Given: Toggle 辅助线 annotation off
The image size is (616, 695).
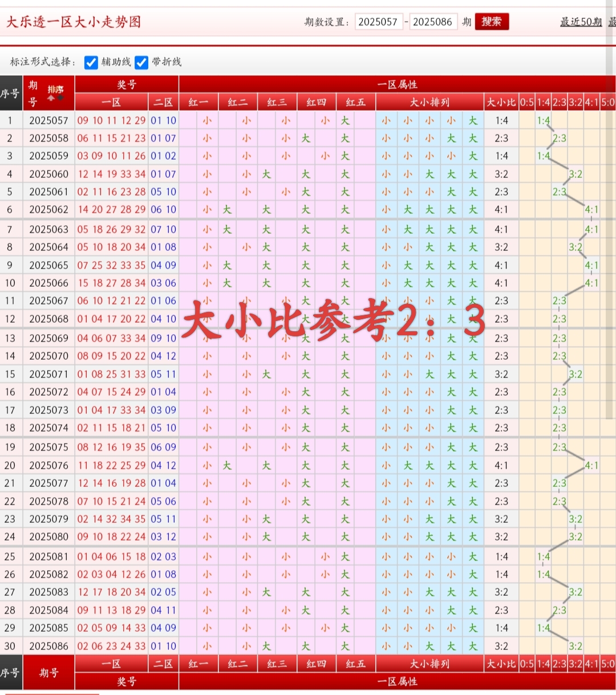Looking at the screenshot, I should [91, 63].
